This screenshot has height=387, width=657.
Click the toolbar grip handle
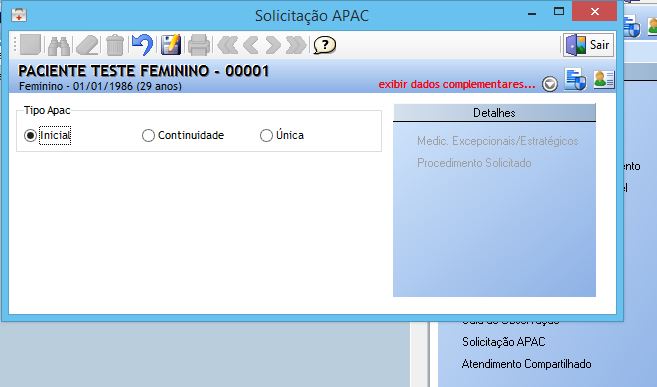(15, 45)
